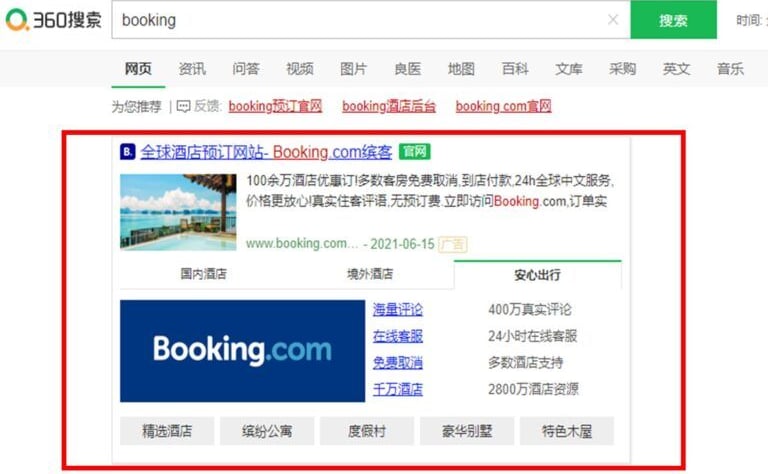The height and width of the screenshot is (474, 768).
Task: Click the booking.com官网 suggestion link
Action: click(504, 106)
